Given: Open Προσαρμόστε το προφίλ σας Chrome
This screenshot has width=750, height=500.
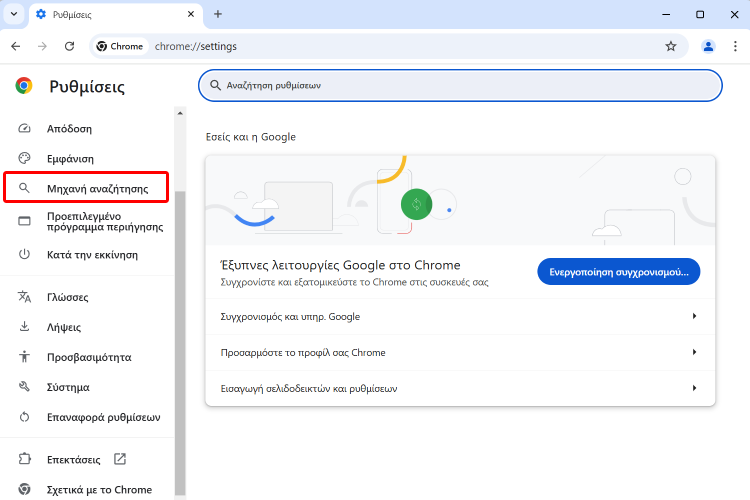Looking at the screenshot, I should 460,352.
